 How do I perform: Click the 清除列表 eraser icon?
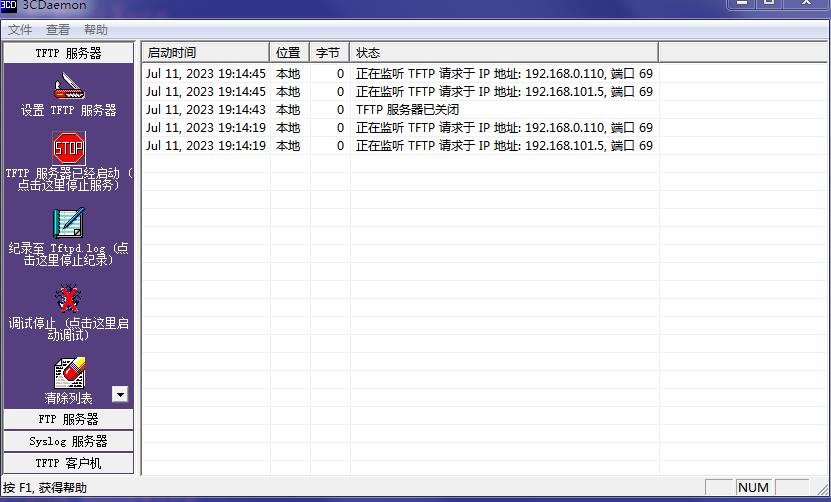click(69, 373)
